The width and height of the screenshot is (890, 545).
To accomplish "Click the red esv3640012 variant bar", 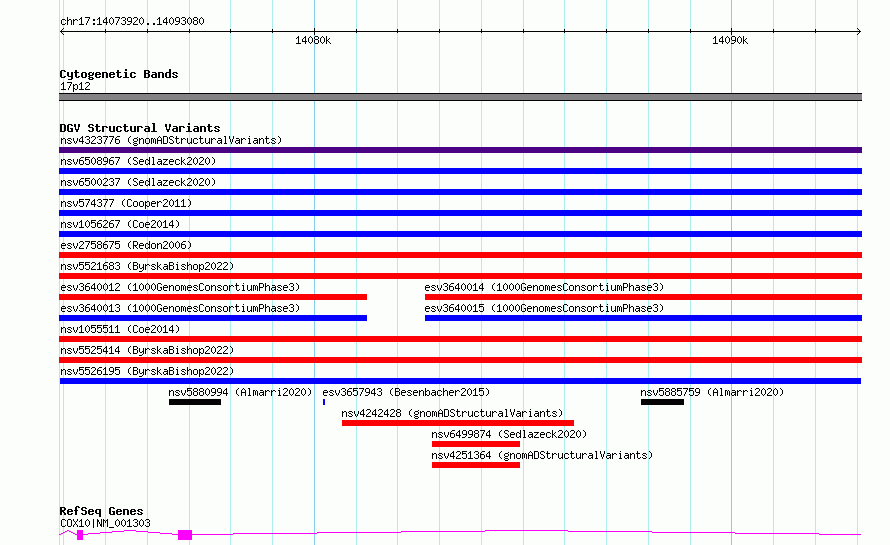I will coord(213,297).
